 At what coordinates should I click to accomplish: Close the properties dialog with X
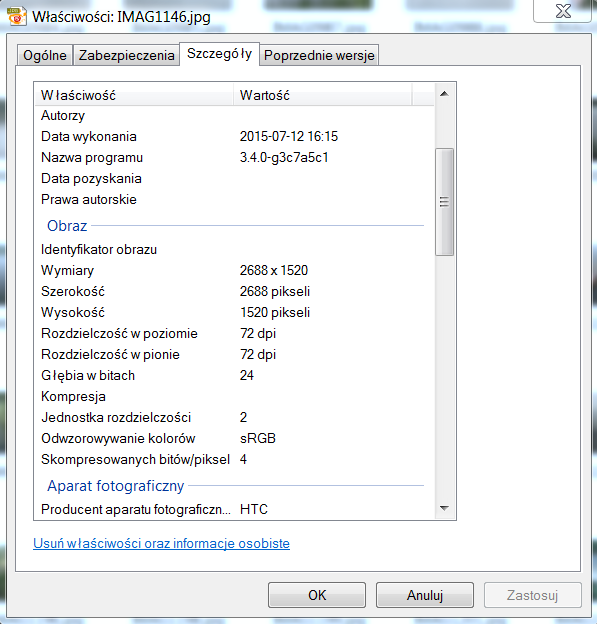point(563,11)
